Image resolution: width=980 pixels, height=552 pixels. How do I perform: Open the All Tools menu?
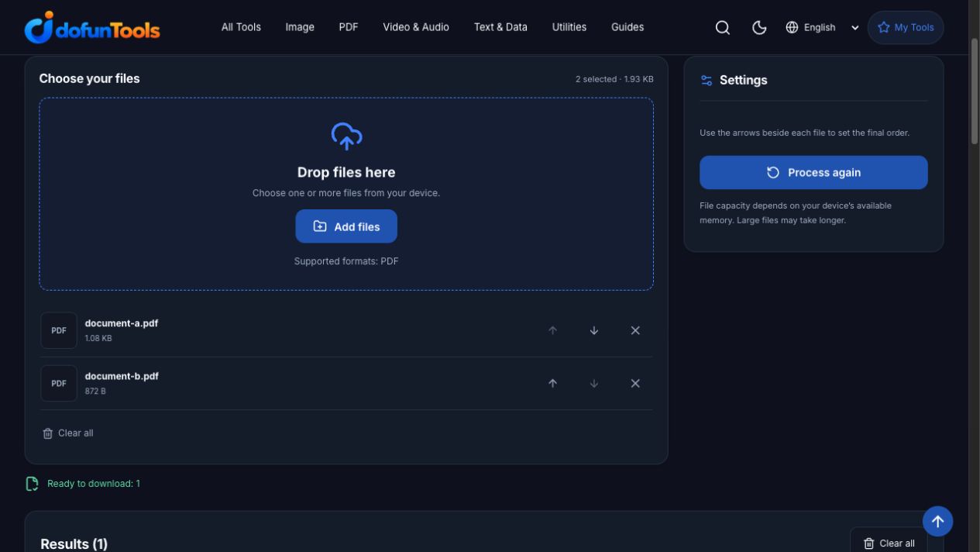point(241,27)
